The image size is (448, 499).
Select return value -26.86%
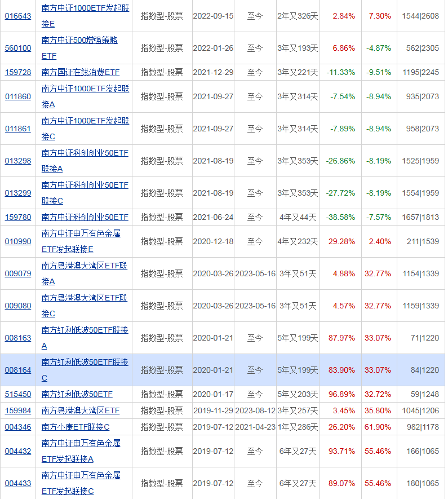click(340, 161)
